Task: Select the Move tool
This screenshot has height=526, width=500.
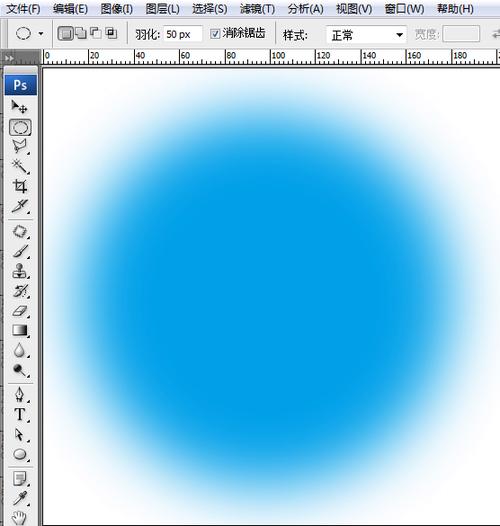Action: pos(19,107)
